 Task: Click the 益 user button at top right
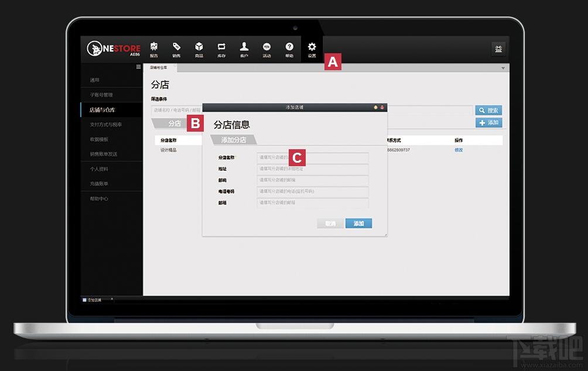pos(498,49)
